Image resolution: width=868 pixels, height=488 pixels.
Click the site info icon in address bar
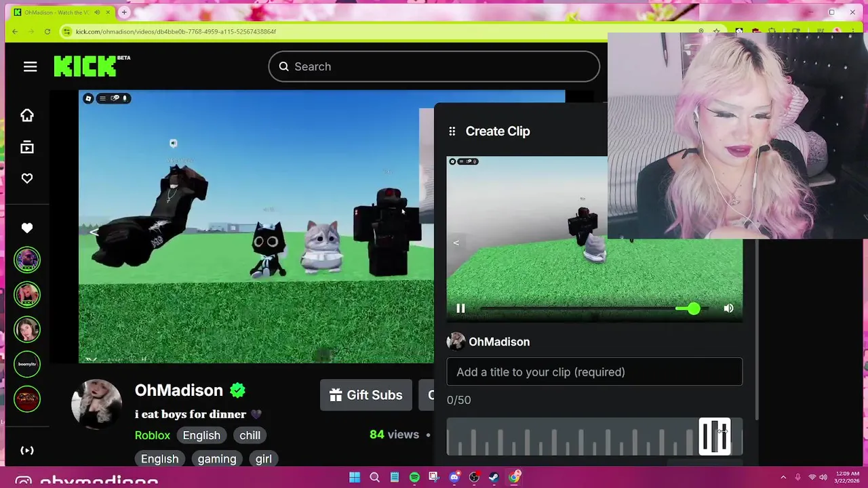click(66, 31)
